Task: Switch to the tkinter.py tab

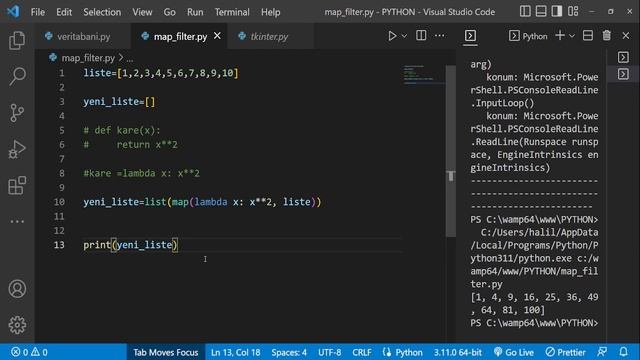Action: coord(269,37)
